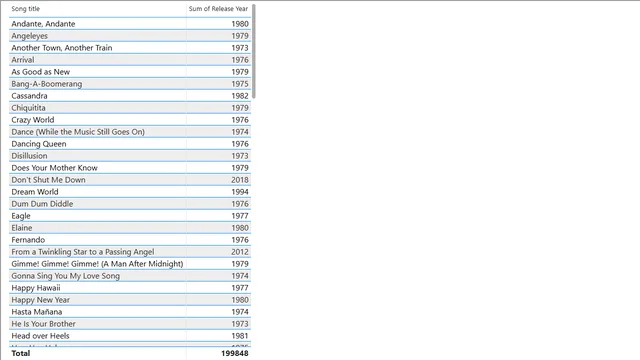Viewport: 640px width, 360px height.
Task: Select the Angeleyes song title
Action: pos(29,36)
